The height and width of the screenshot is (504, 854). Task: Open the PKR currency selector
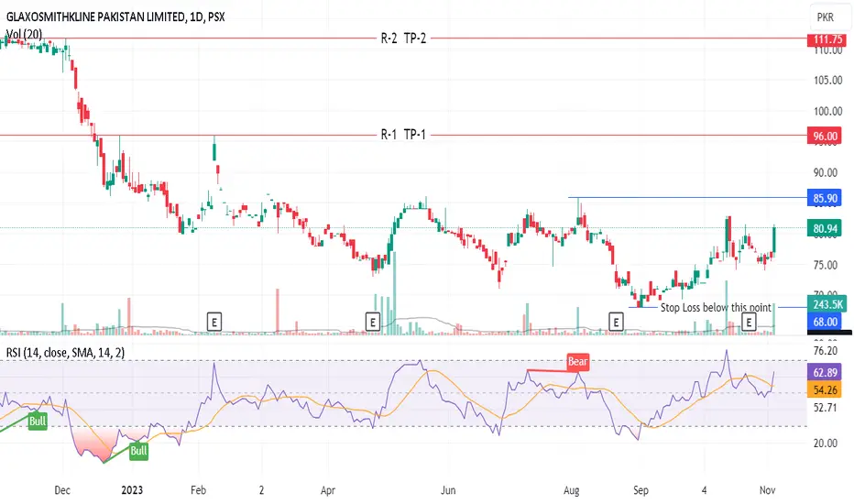click(826, 16)
